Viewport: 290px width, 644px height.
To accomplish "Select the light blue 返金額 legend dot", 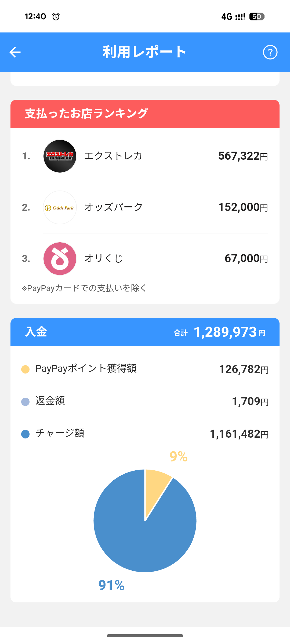I will [25, 402].
